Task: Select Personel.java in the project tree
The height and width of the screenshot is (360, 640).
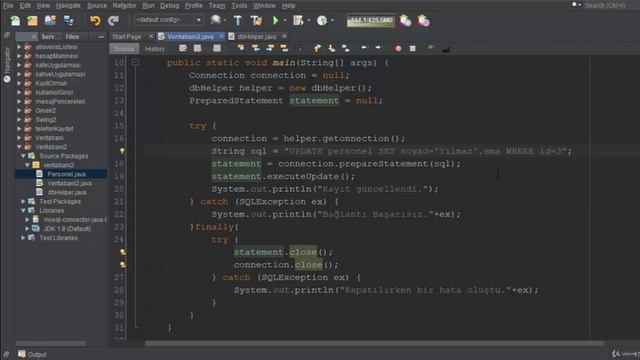Action: click(x=67, y=174)
